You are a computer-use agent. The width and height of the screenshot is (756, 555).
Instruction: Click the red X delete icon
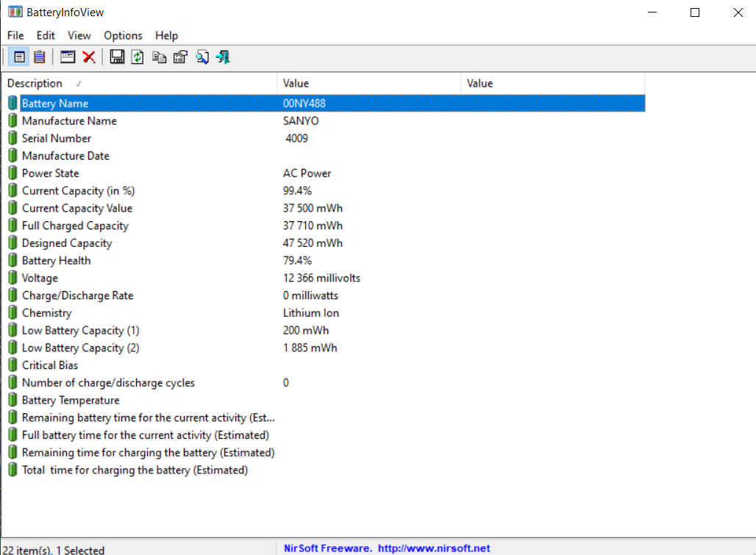tap(89, 57)
